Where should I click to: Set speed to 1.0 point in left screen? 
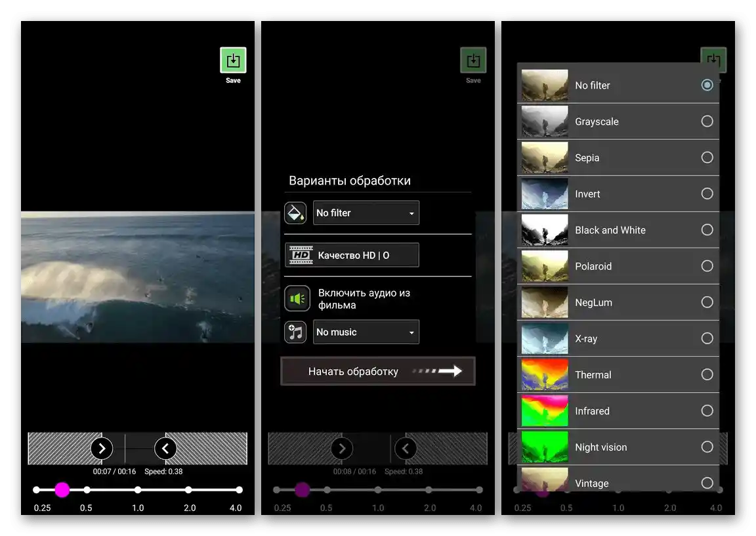click(x=138, y=489)
